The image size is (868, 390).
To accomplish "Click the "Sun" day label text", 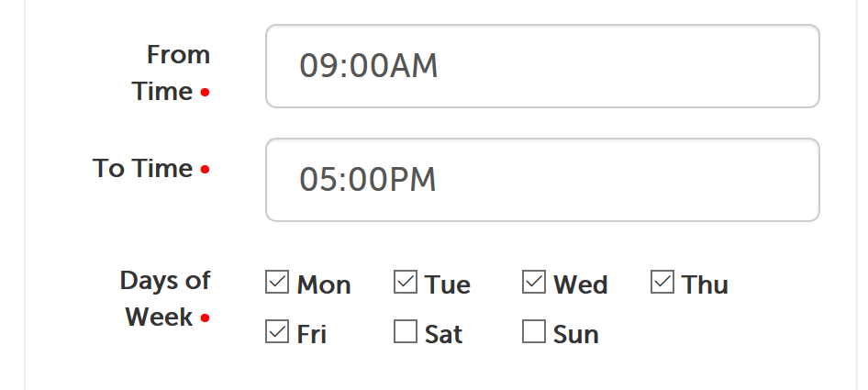I will pyautogui.click(x=576, y=335).
